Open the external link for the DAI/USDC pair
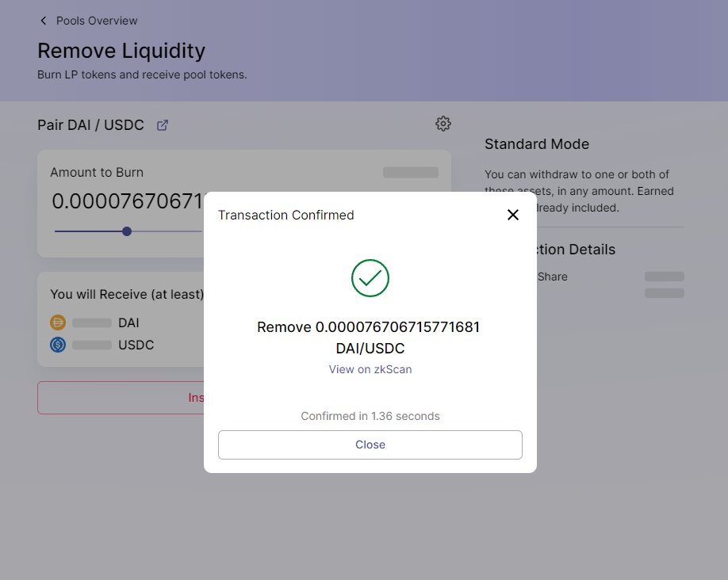 163,124
